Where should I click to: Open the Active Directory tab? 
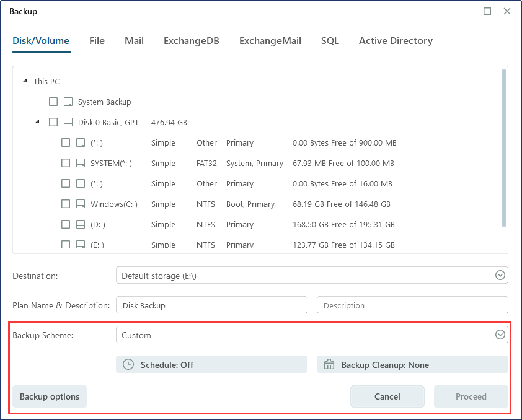[396, 41]
